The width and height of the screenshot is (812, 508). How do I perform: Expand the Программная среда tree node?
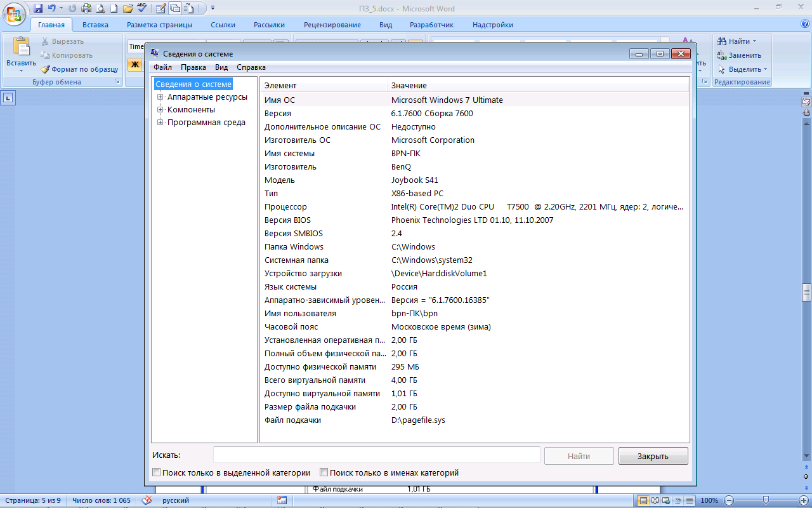click(x=160, y=123)
